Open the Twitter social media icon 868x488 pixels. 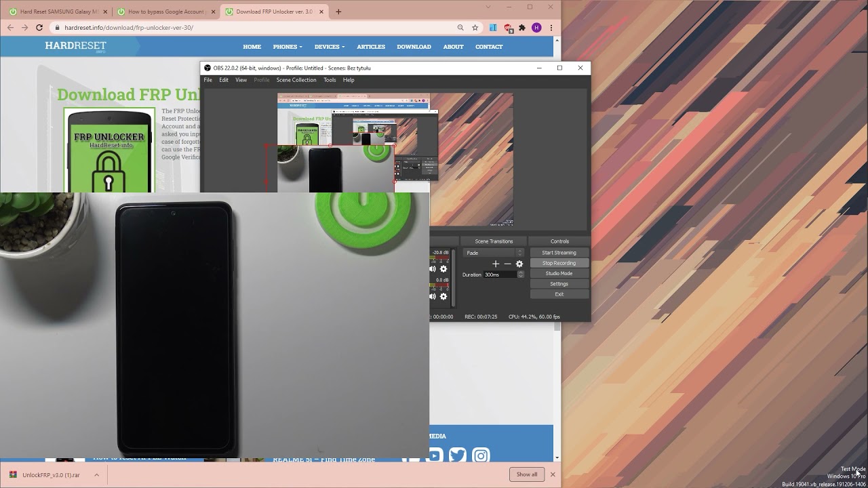click(458, 455)
